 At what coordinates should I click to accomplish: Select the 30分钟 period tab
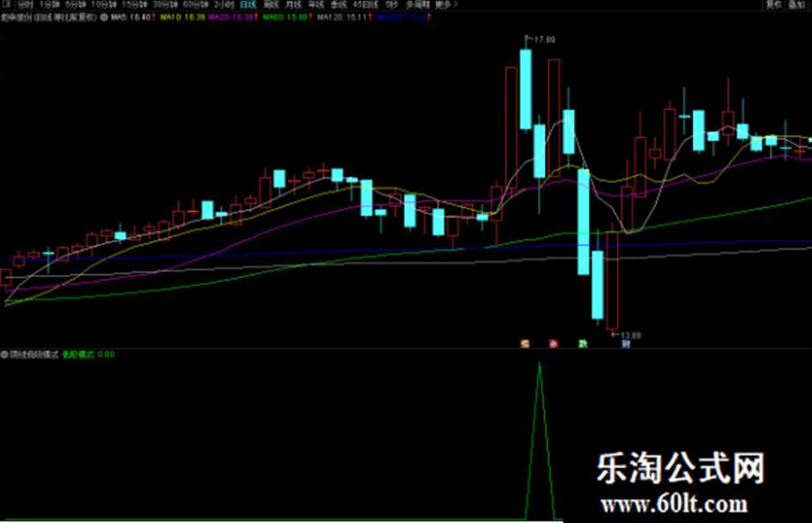tap(166, 4)
